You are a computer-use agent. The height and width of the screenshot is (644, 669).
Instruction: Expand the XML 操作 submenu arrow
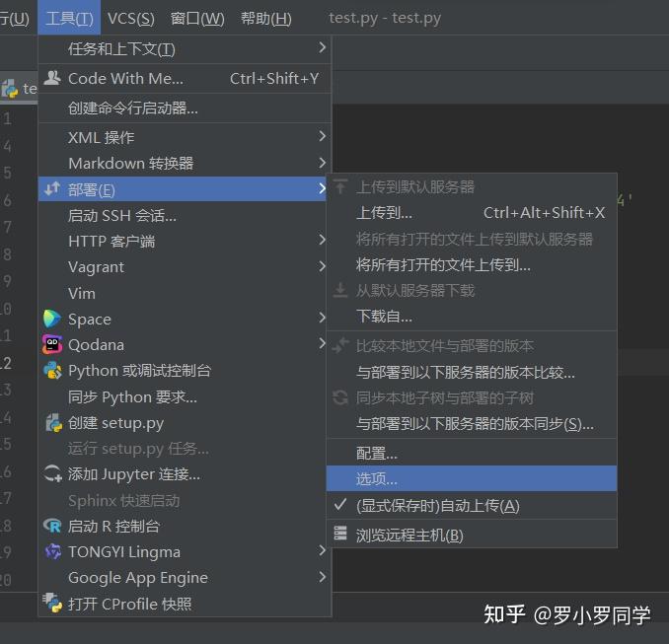(322, 136)
